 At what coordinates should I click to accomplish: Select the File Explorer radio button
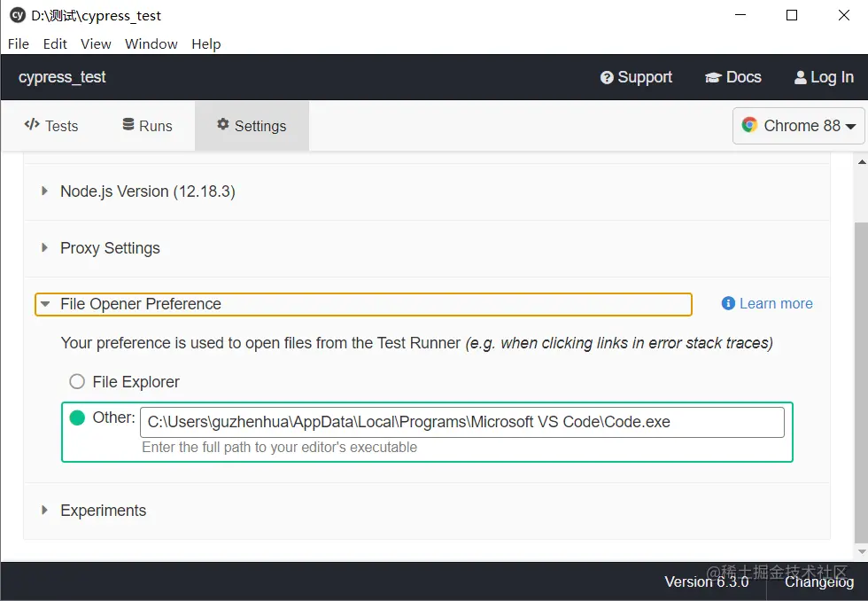coord(77,382)
